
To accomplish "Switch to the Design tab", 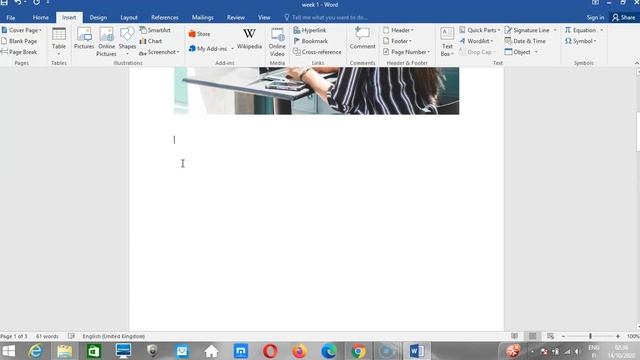I will 98,18.
